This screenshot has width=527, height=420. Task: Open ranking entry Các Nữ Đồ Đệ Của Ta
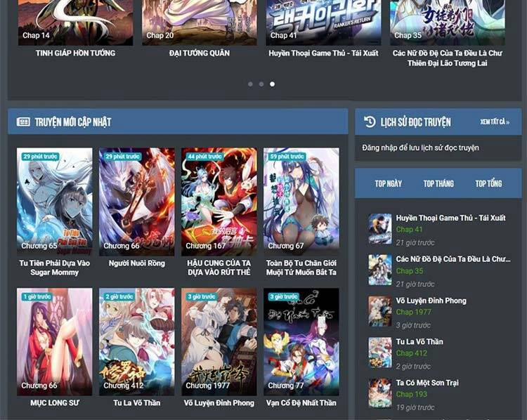click(x=453, y=259)
